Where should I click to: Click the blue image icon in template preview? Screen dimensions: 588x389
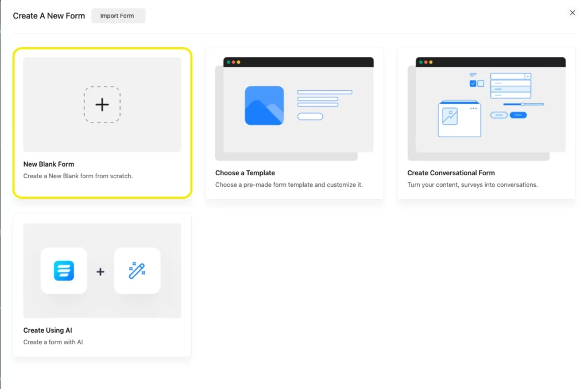click(x=264, y=105)
